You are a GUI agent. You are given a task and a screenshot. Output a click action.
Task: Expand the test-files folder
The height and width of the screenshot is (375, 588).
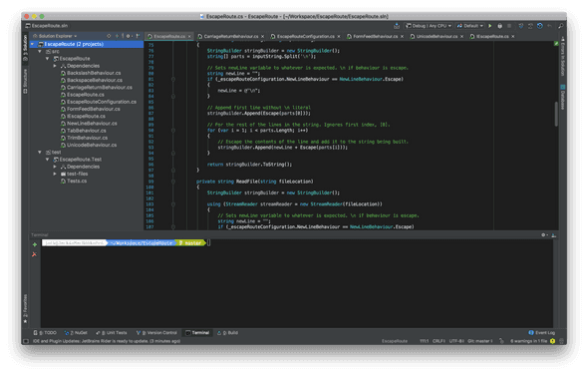55,174
